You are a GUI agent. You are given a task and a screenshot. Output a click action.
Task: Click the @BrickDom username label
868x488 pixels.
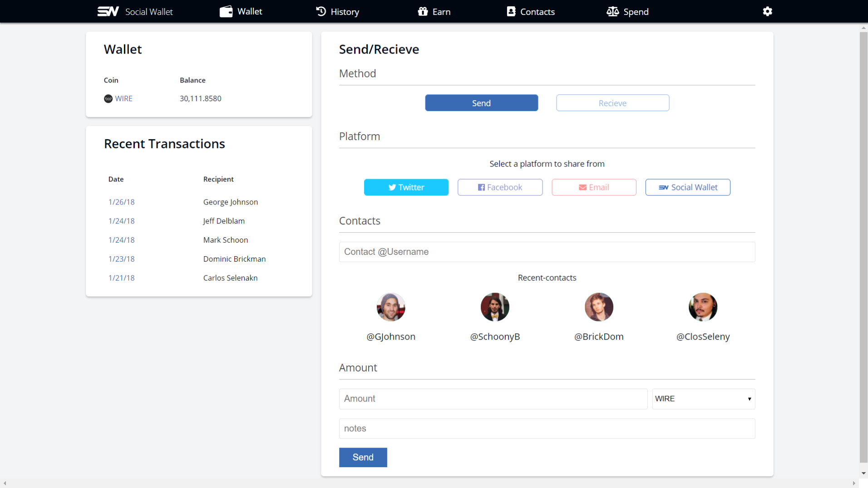[x=599, y=337]
